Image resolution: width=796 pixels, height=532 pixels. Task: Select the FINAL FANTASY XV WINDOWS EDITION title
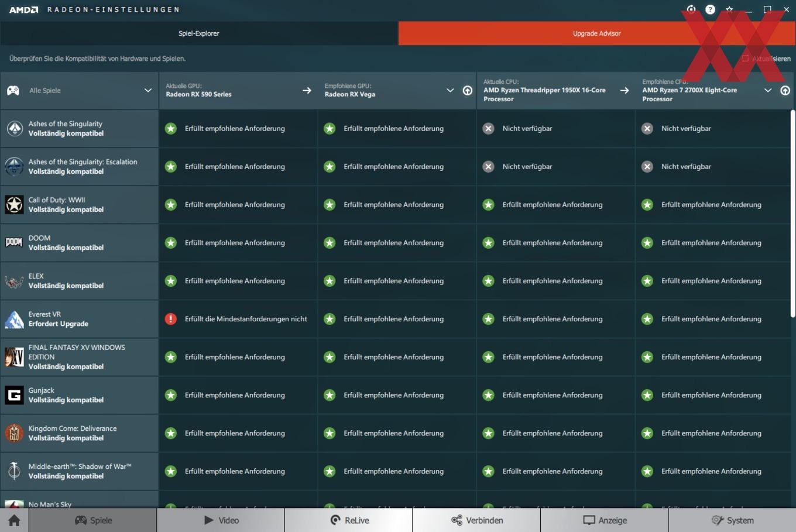tap(77, 352)
